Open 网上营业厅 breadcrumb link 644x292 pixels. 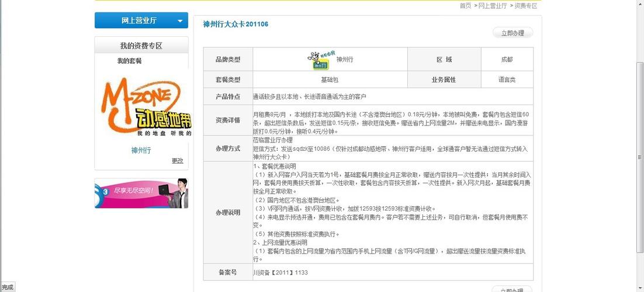[x=493, y=6]
